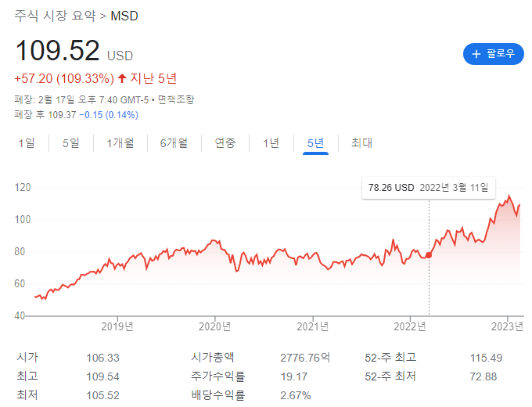Click the 주가수익률 value 19.17

coord(294,376)
